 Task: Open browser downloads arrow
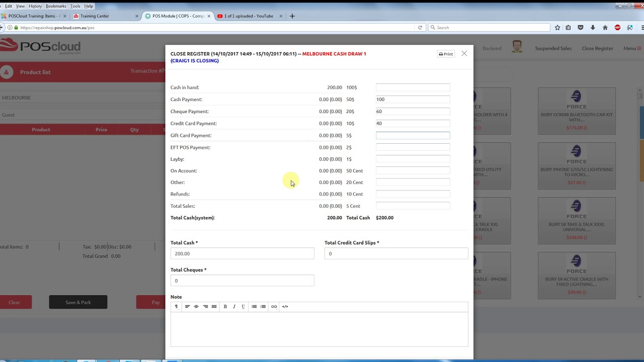pos(593,28)
